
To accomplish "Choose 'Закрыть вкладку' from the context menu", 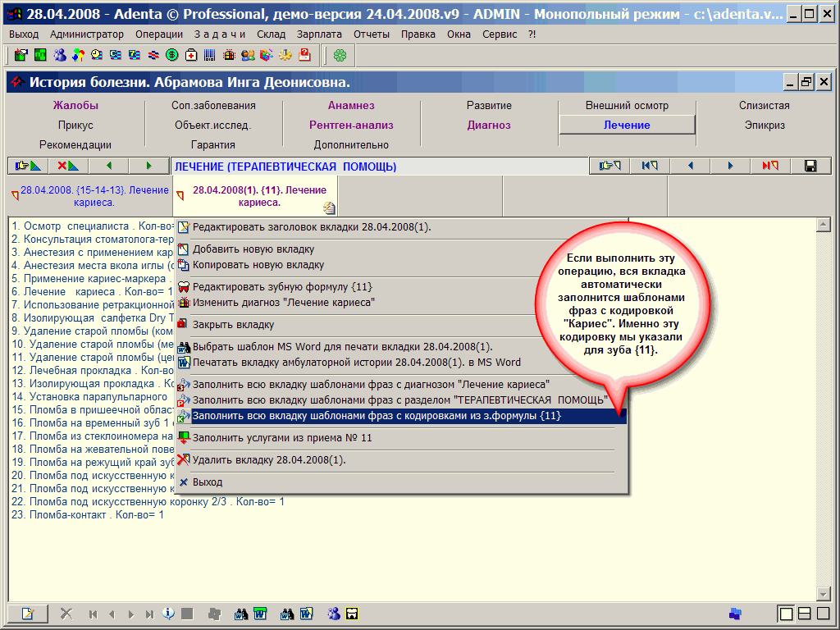I will [233, 324].
